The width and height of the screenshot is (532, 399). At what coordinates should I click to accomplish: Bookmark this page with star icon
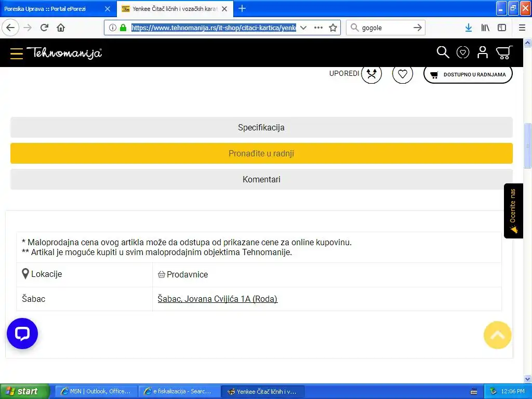tap(333, 28)
